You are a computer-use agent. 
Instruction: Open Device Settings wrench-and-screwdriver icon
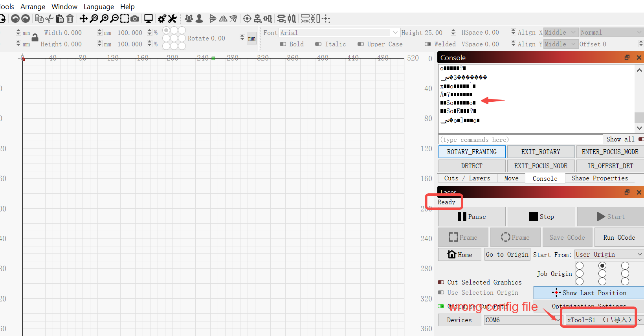[x=172, y=18]
